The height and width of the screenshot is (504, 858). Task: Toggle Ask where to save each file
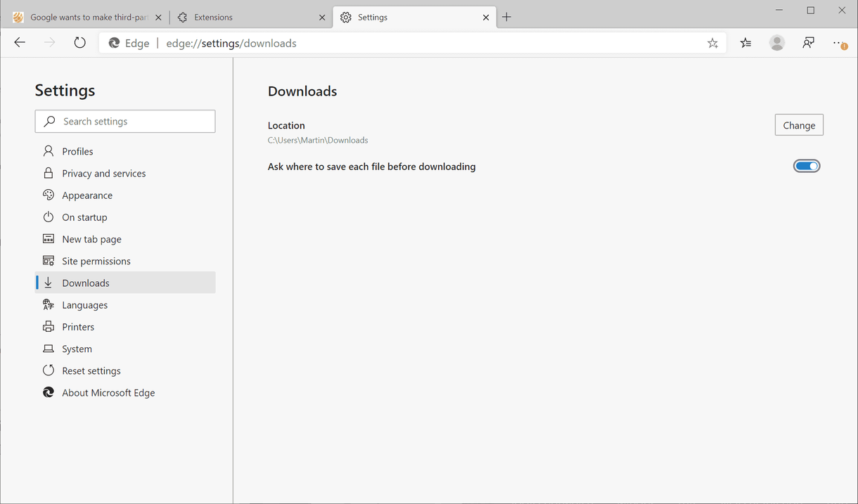coord(807,166)
